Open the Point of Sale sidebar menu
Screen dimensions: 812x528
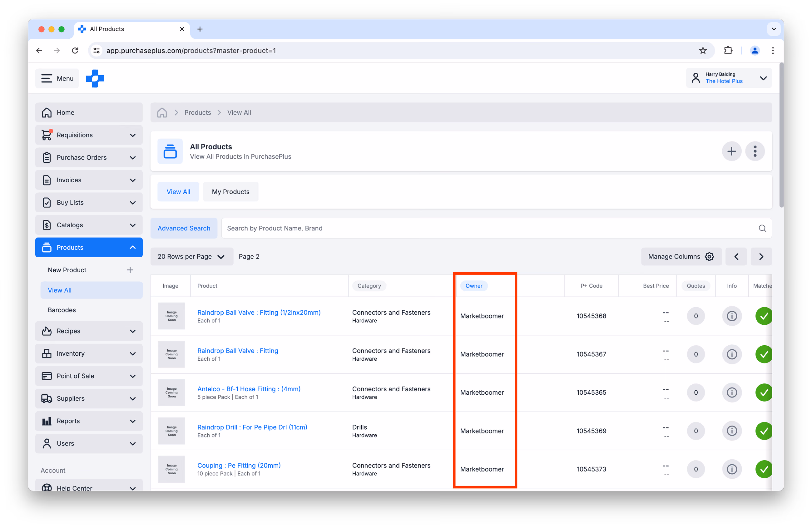[x=89, y=376]
